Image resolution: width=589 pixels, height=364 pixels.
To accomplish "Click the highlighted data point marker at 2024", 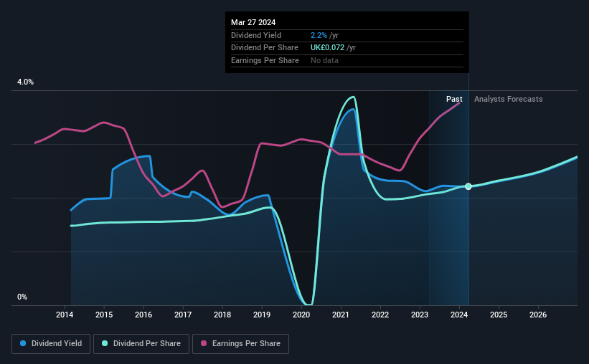I will pyautogui.click(x=468, y=186).
